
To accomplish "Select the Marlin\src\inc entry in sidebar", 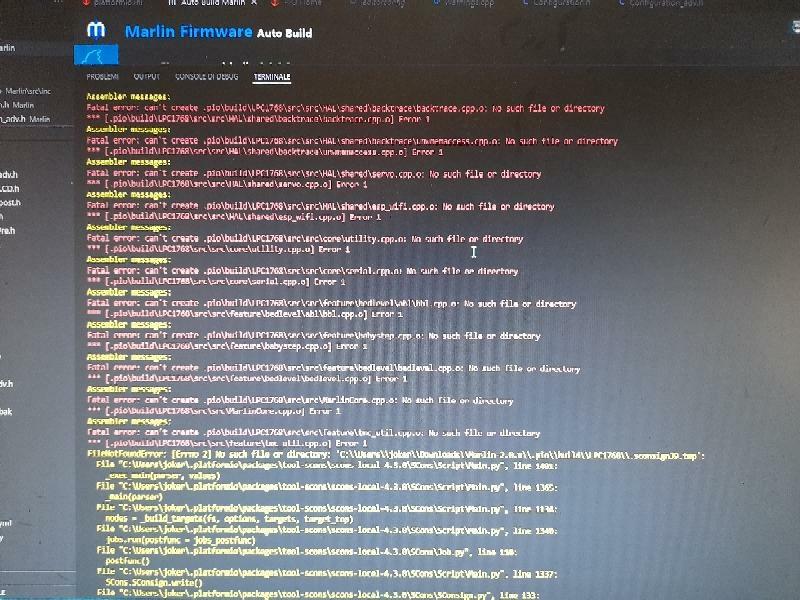I will [28, 91].
